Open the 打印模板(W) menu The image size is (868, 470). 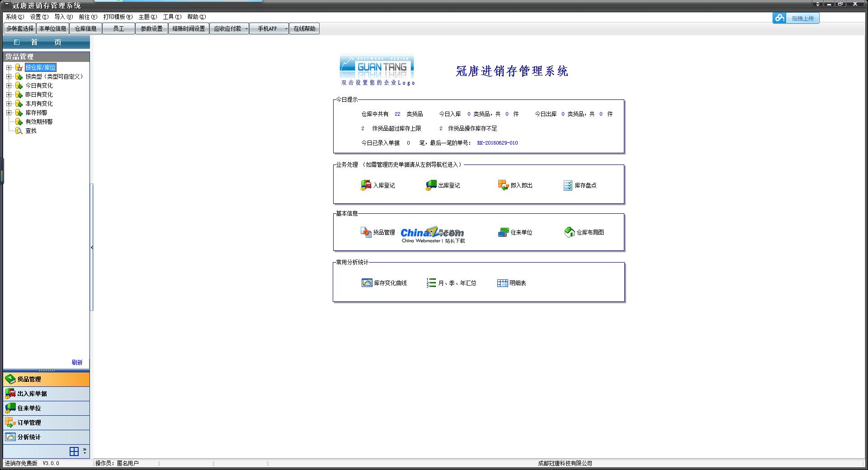coord(118,17)
